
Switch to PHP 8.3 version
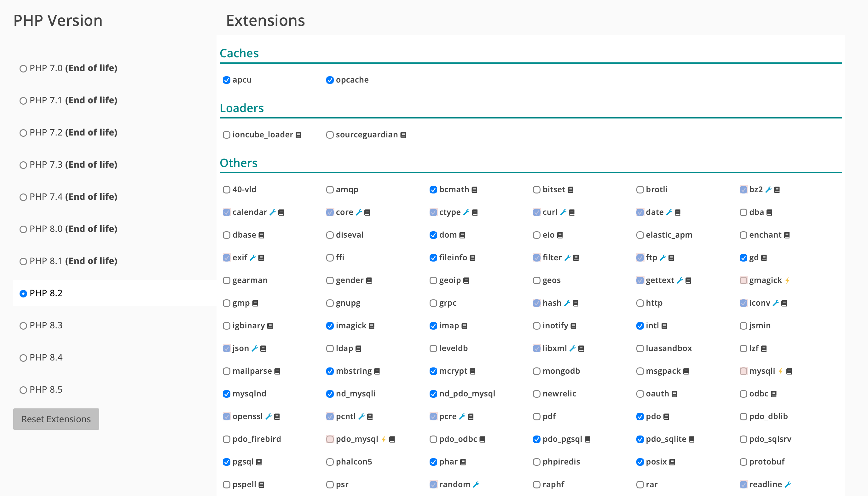point(23,326)
